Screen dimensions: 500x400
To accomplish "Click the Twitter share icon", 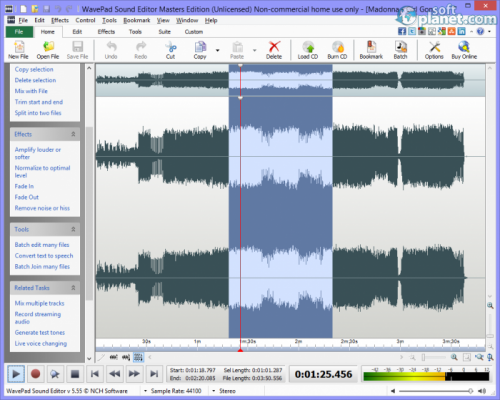I will tap(412, 31).
